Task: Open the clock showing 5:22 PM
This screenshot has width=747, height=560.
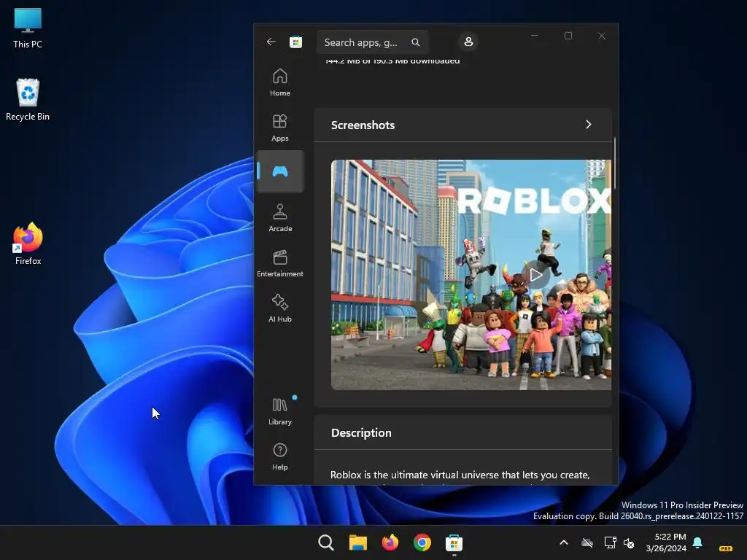Action: click(666, 542)
